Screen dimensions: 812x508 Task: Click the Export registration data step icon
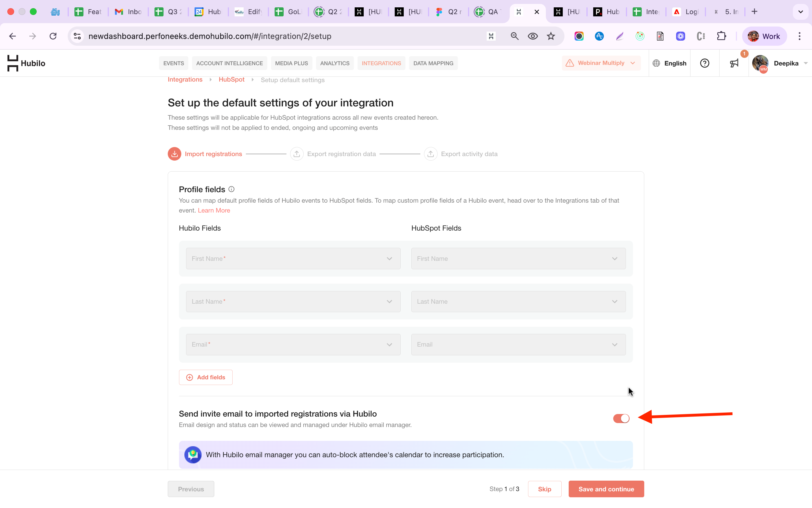coord(297,154)
